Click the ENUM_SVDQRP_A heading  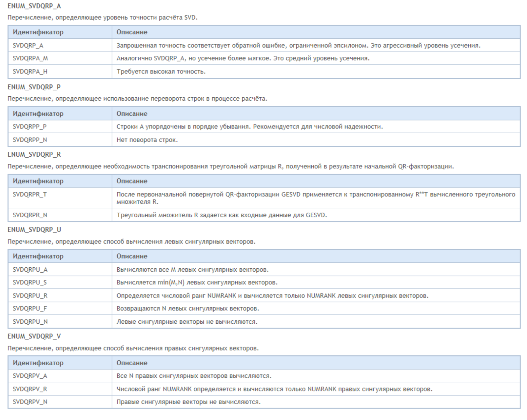coord(34,6)
